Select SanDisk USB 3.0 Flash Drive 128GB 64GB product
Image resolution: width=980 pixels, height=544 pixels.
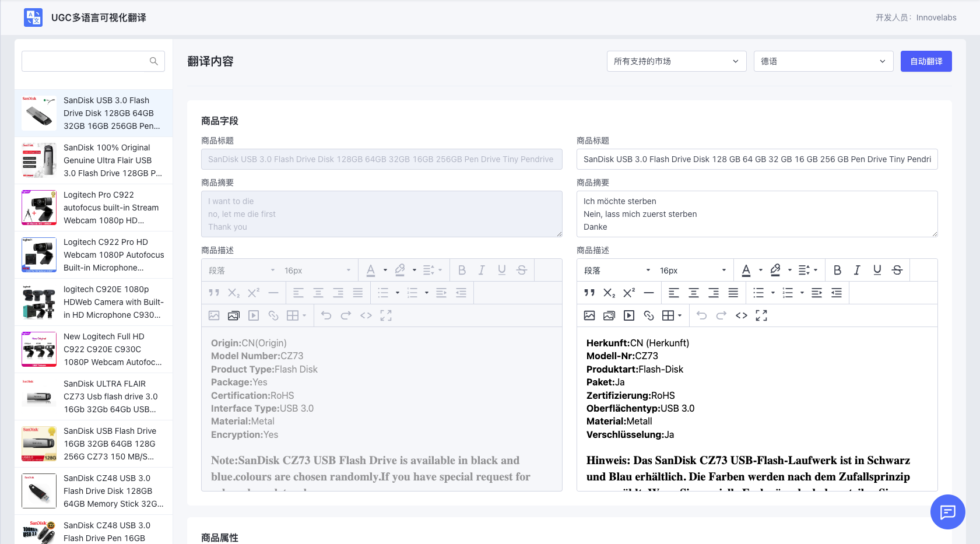click(x=93, y=113)
